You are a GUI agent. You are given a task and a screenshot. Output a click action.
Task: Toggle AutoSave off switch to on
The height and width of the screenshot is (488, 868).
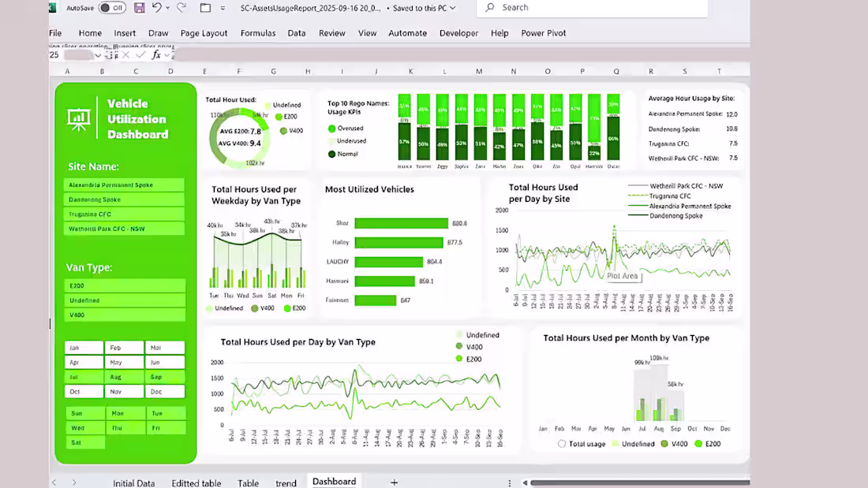click(x=110, y=8)
